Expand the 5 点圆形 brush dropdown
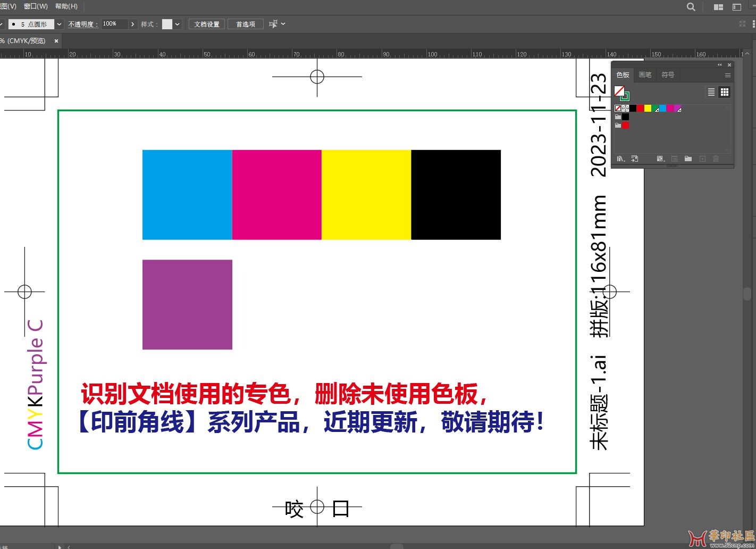Screen dimensions: 756x549 click(59, 24)
